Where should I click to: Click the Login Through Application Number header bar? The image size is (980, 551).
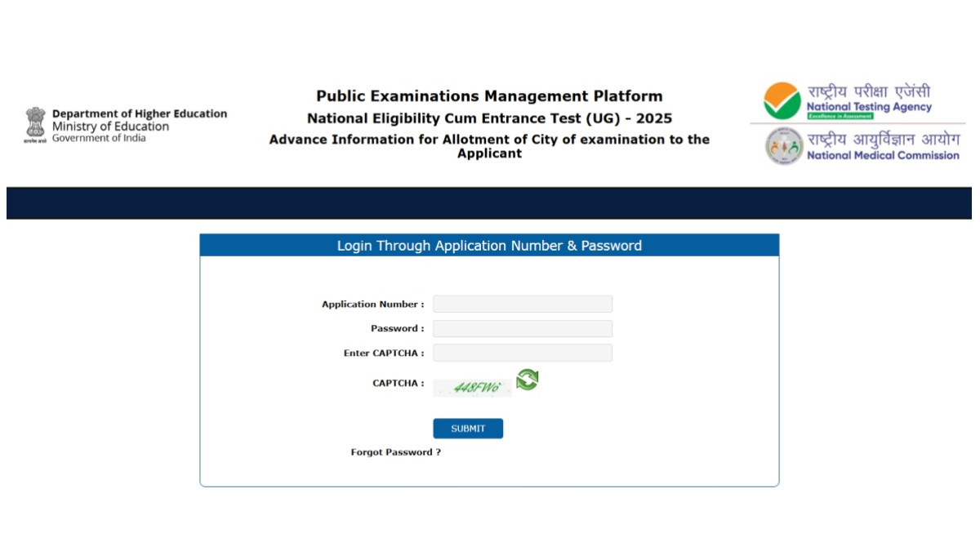489,246
